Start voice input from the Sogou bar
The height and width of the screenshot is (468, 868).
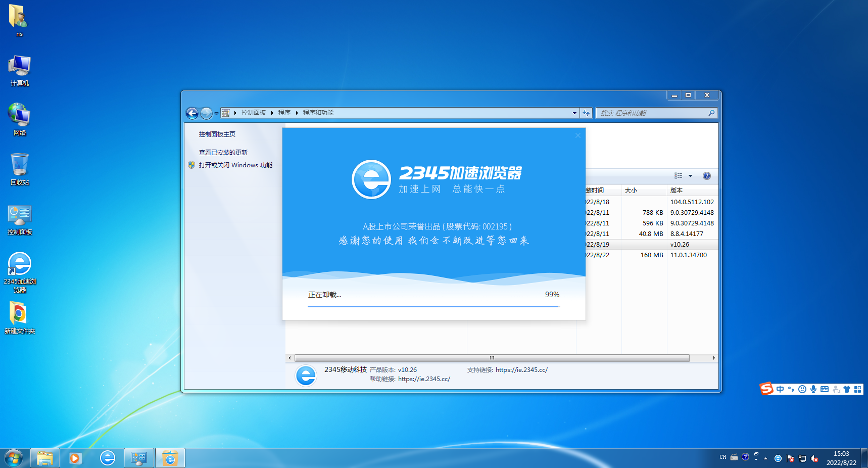coord(813,389)
